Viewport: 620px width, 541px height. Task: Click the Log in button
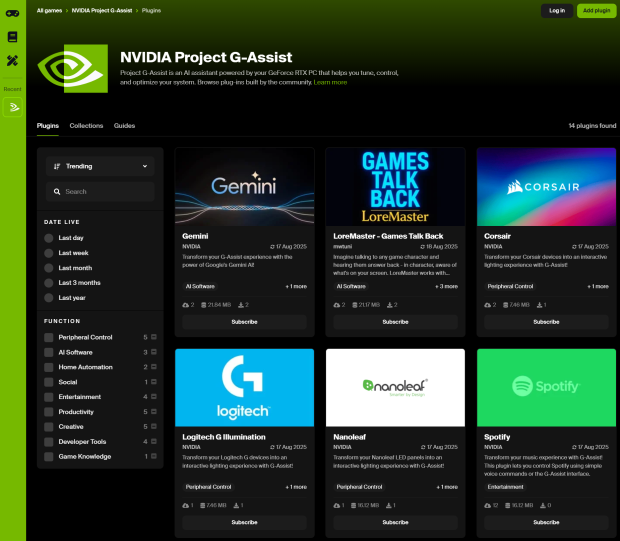(557, 11)
